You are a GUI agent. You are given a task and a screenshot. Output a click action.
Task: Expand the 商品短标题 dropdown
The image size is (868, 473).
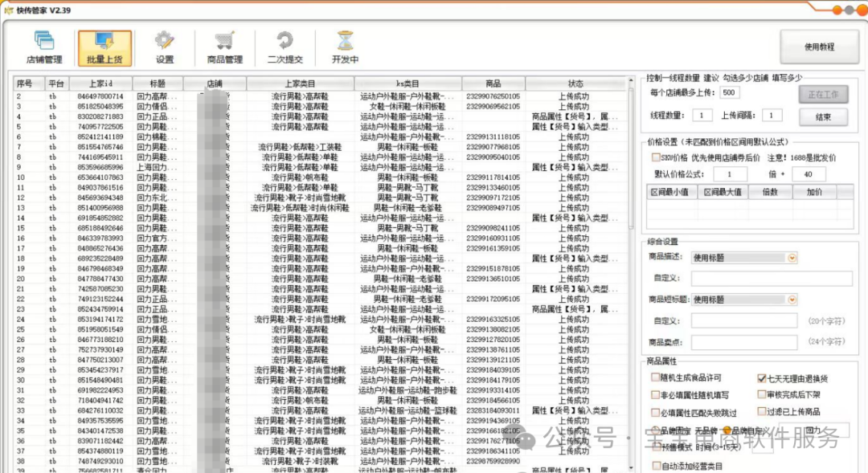(x=792, y=300)
